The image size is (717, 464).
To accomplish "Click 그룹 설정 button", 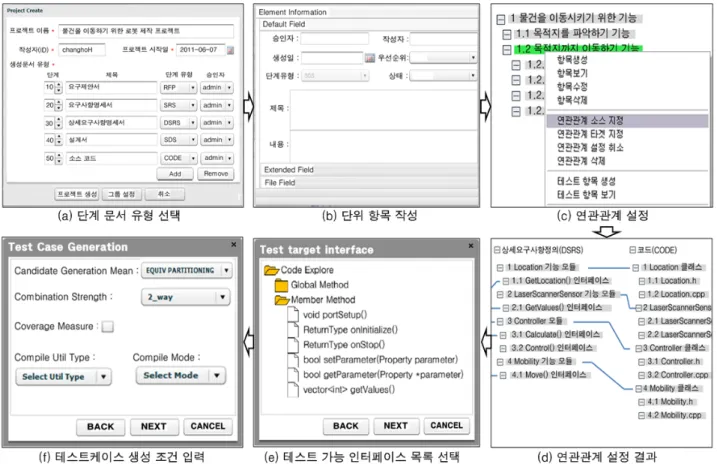I will [x=122, y=194].
